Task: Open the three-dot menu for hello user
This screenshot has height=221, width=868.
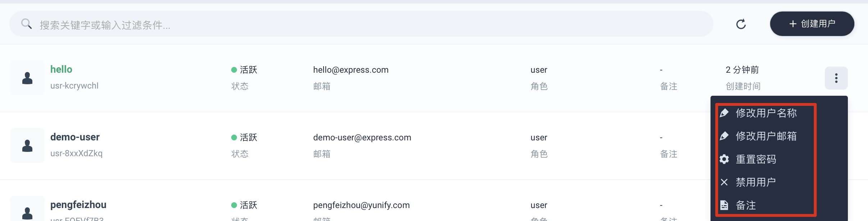Action: [836, 78]
